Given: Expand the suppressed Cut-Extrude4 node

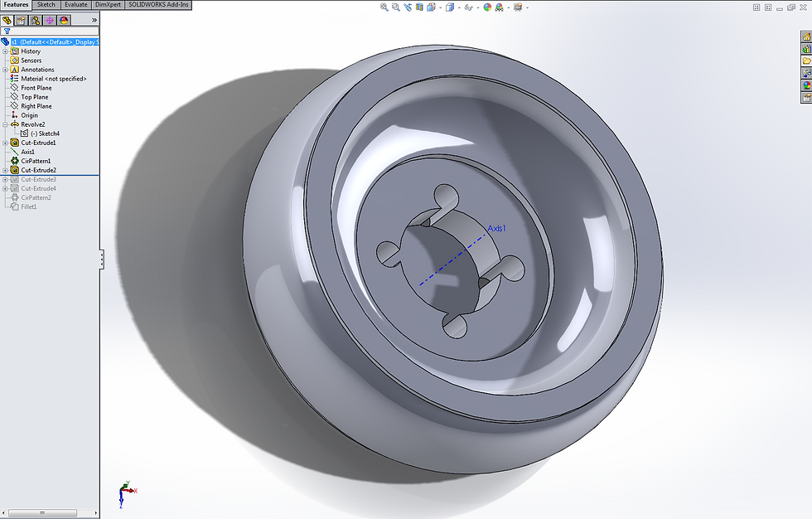Looking at the screenshot, I should point(5,188).
